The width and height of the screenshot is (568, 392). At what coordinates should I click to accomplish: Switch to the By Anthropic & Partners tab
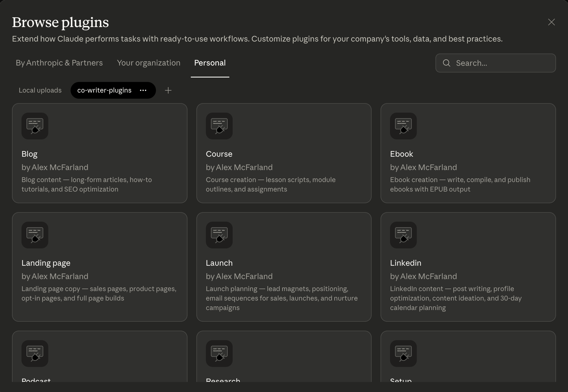[x=59, y=63]
